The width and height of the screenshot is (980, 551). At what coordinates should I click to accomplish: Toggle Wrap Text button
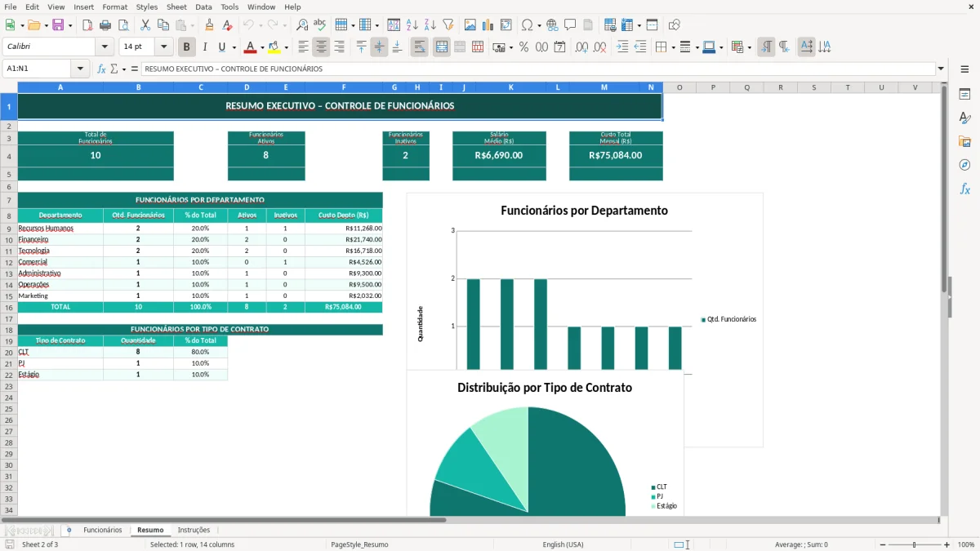419,47
